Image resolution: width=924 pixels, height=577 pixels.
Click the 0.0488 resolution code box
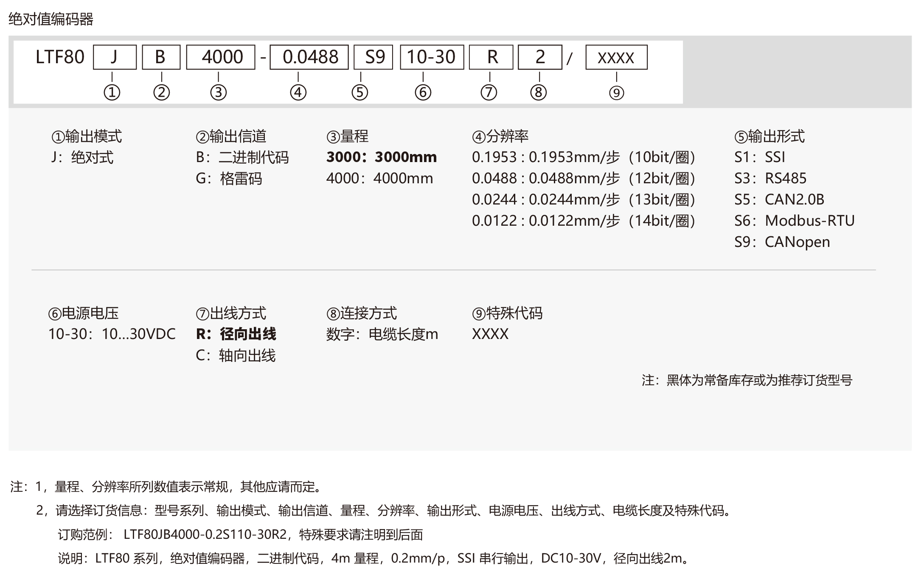pos(309,57)
